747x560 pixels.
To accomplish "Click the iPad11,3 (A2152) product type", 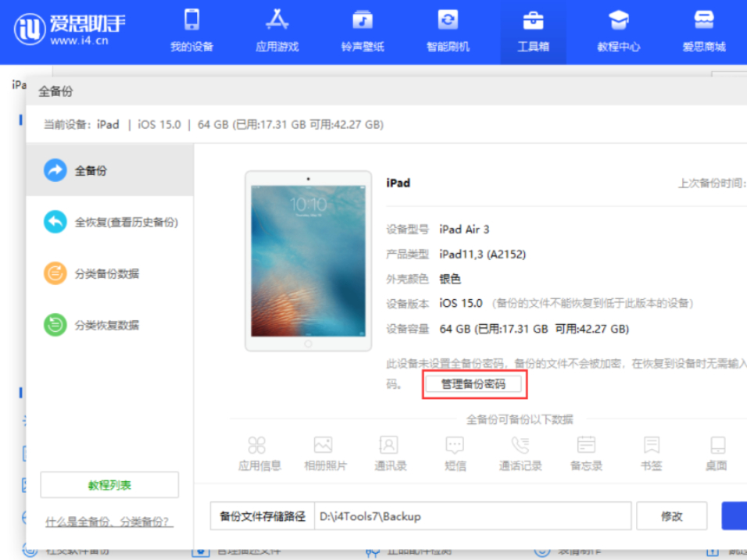I will click(482, 255).
